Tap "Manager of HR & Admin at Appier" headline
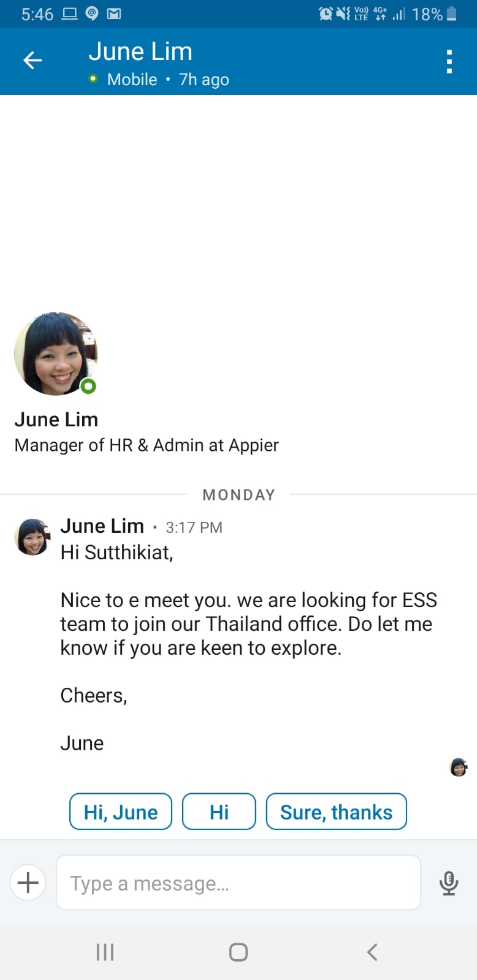 pos(147,445)
